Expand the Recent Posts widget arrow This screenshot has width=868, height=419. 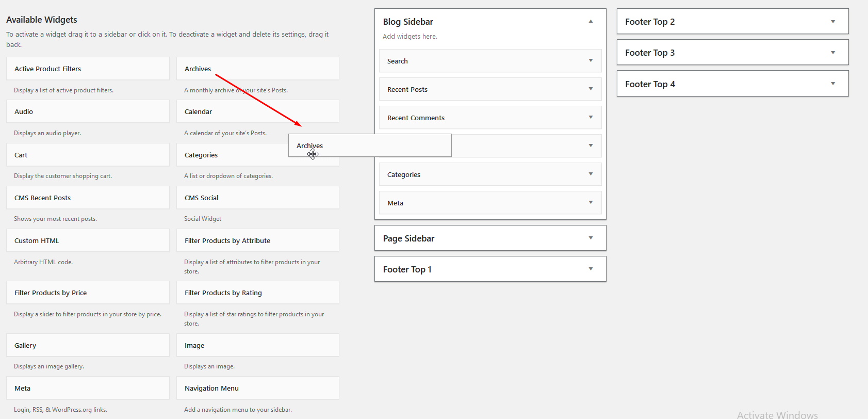pyautogui.click(x=591, y=89)
